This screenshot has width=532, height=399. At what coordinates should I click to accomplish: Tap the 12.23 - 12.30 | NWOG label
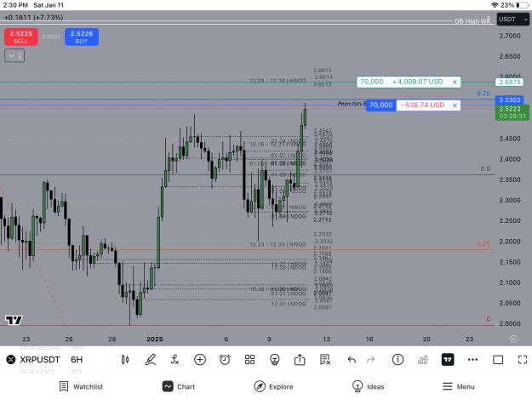[x=277, y=244]
